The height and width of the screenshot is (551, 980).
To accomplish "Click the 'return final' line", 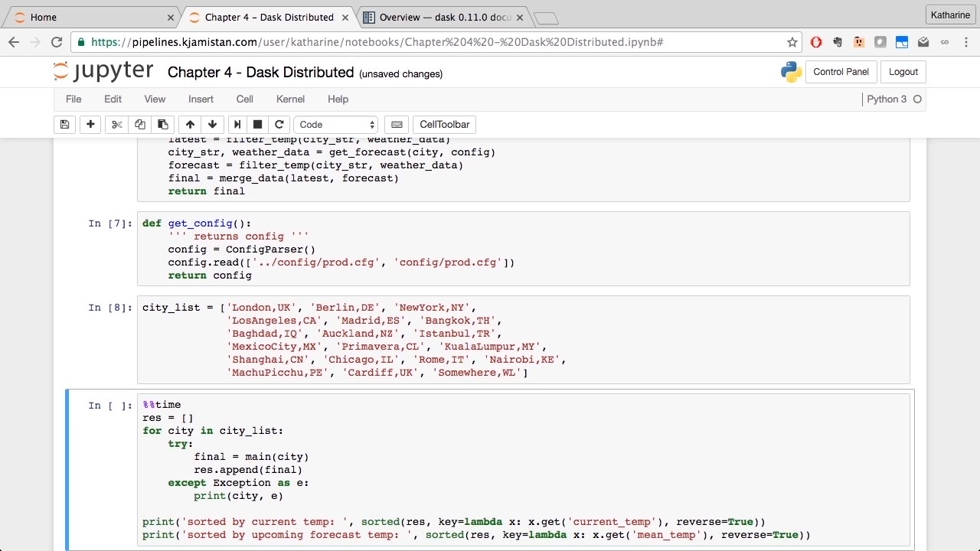I will 207,191.
